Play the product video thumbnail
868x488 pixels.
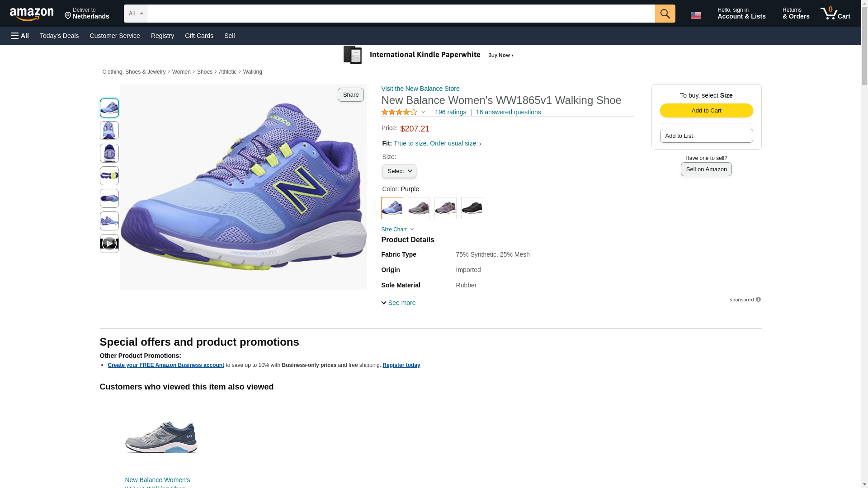point(109,244)
